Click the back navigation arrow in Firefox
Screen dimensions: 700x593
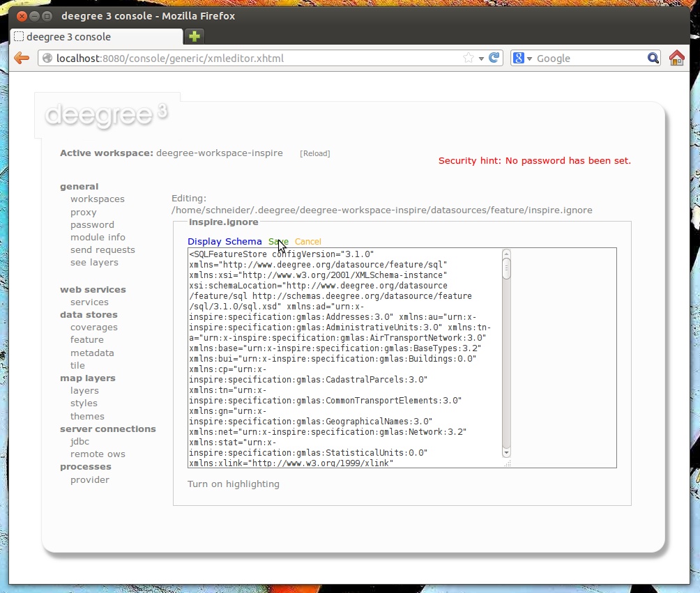[21, 58]
